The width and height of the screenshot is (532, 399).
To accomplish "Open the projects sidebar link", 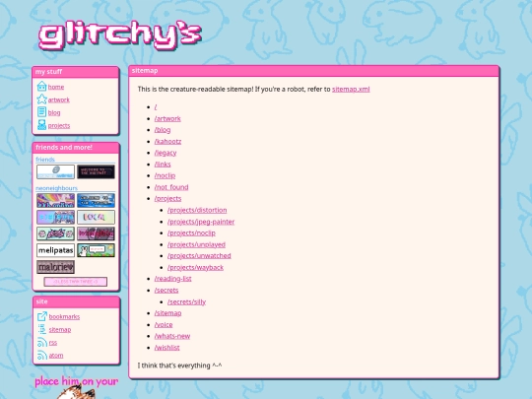I will (59, 125).
